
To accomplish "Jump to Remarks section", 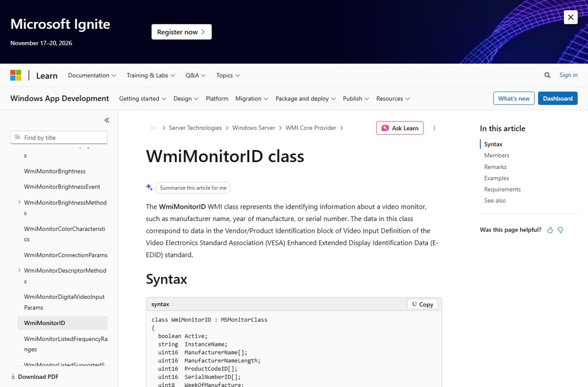I will click(x=495, y=167).
